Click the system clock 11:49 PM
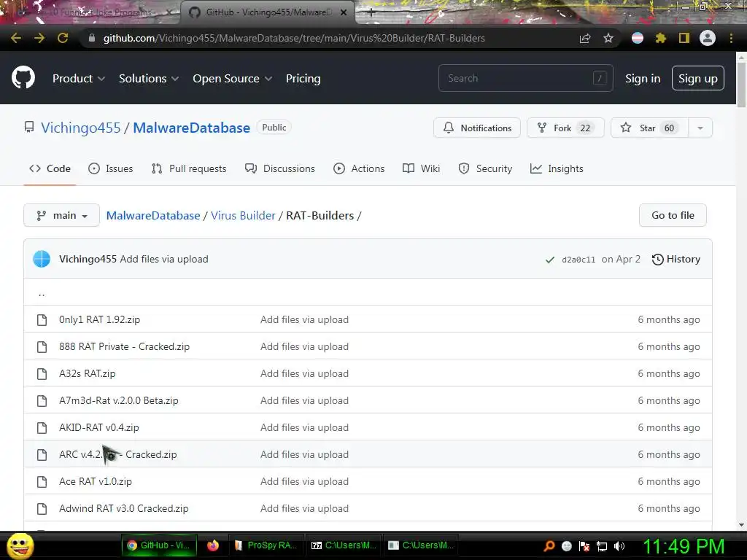Screen dimensions: 747x560 (x=684, y=546)
